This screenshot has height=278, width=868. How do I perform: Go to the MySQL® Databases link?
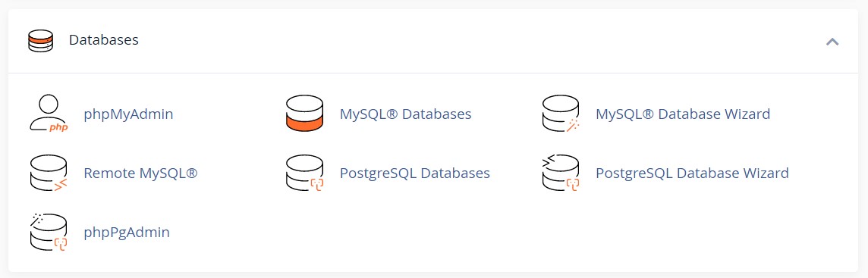[x=405, y=114]
